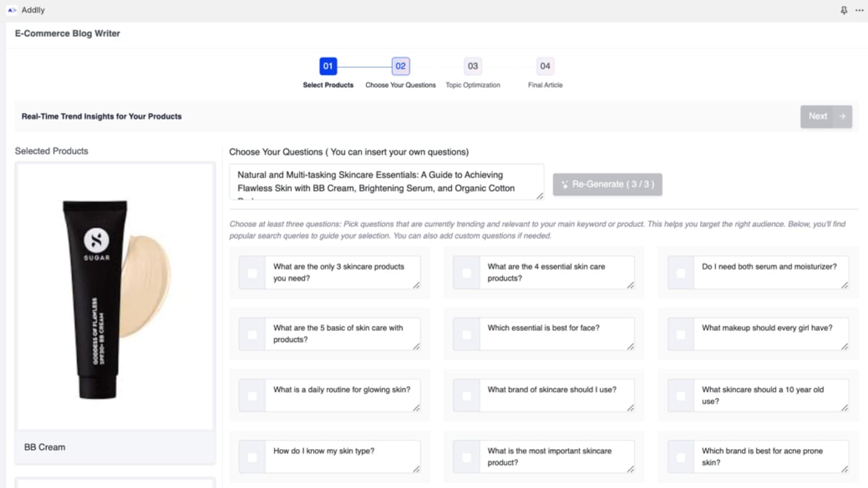Jump to step 03 Topic Optimization
The width and height of the screenshot is (868, 488).
pyautogui.click(x=473, y=66)
